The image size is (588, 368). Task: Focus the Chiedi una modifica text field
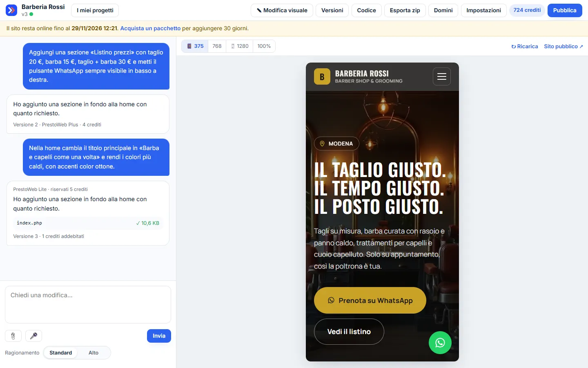[88, 305]
